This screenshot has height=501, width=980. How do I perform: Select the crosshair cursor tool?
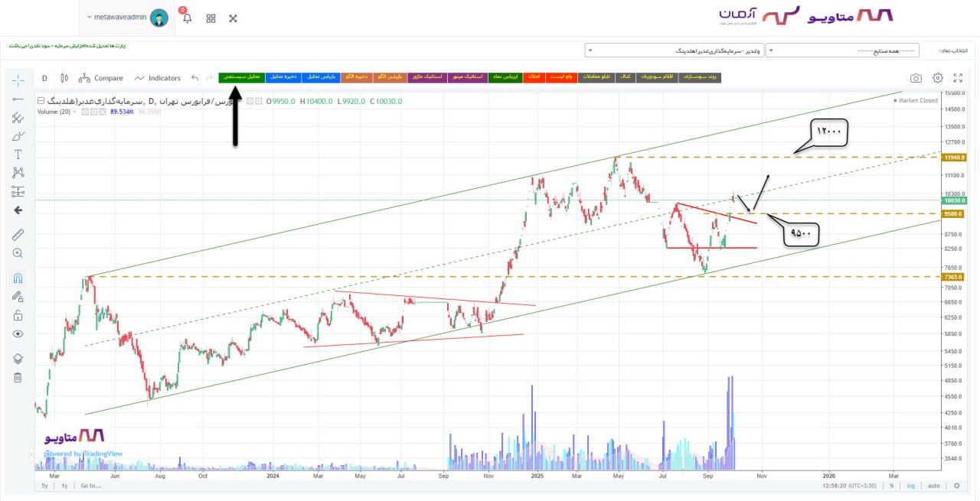[x=18, y=80]
